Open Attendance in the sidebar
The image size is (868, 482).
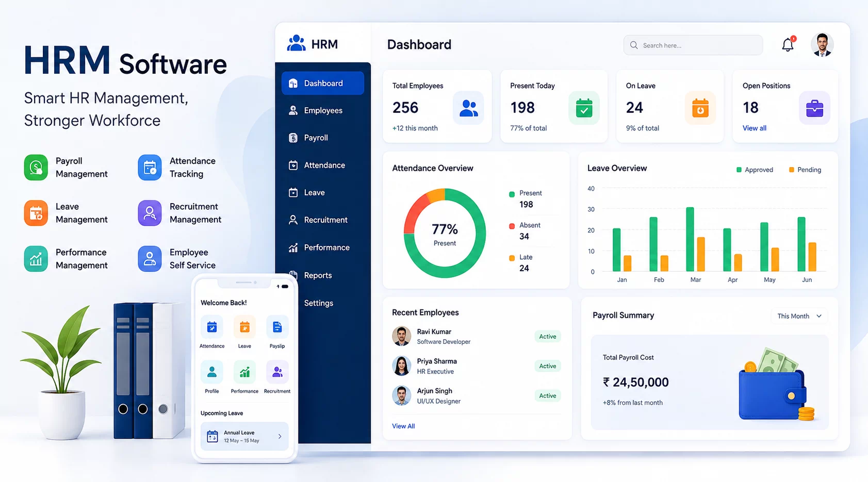(323, 165)
